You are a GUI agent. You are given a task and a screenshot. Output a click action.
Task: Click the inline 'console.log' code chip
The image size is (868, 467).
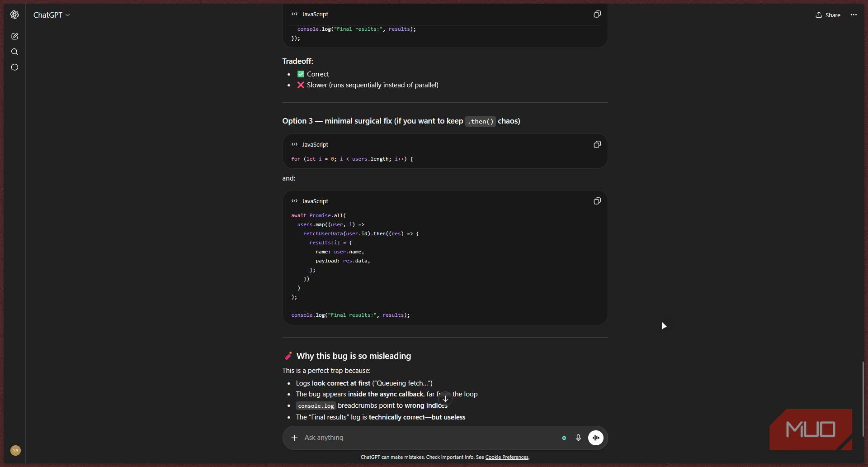pos(316,406)
